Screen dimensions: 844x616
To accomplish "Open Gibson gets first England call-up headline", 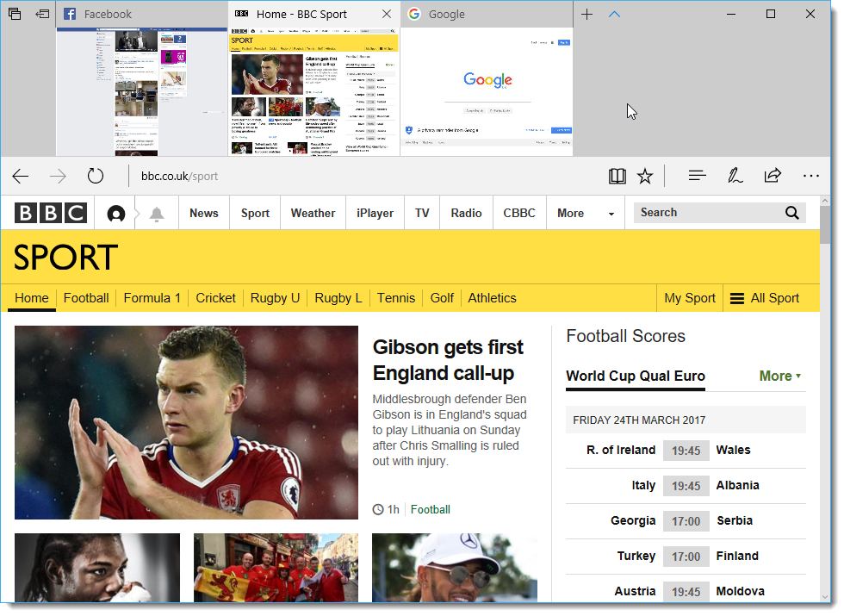I will (x=448, y=360).
